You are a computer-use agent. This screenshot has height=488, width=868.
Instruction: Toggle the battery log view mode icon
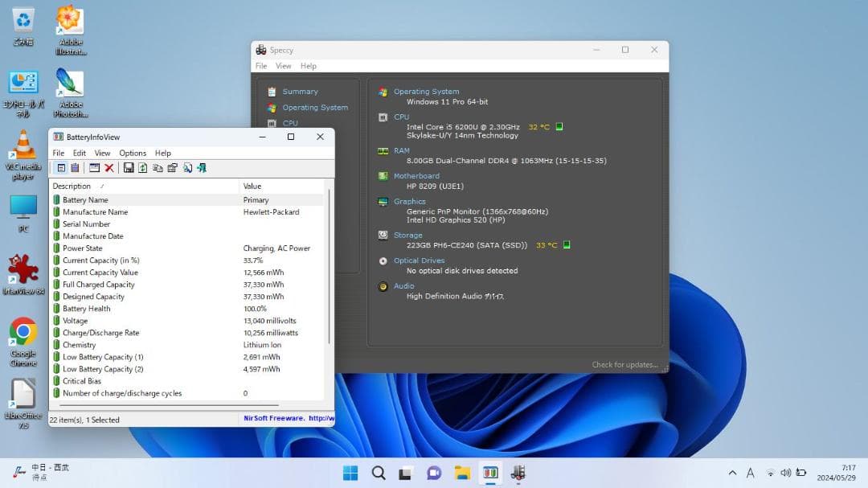[x=75, y=168]
